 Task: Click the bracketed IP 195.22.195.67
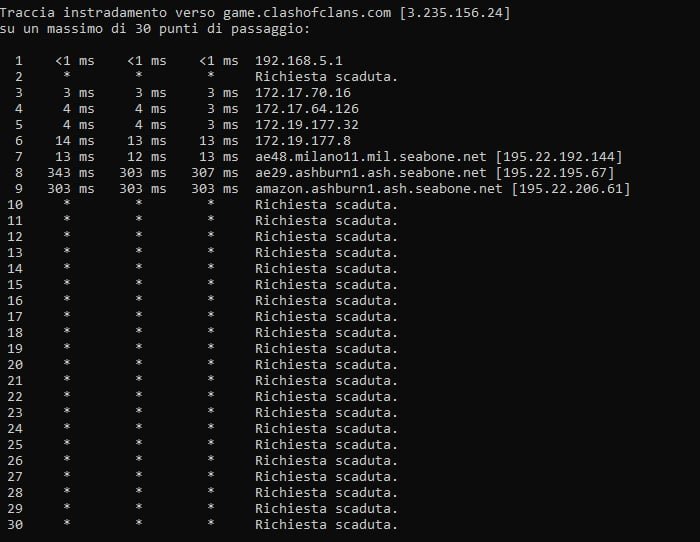(x=554, y=173)
